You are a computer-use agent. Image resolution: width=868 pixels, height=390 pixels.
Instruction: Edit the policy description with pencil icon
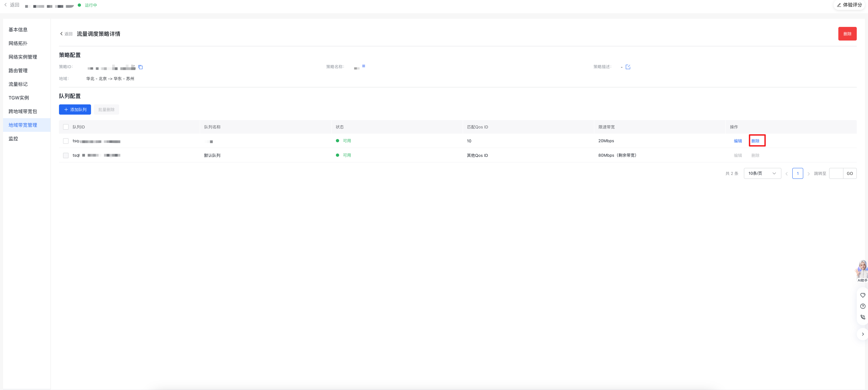[x=628, y=67]
